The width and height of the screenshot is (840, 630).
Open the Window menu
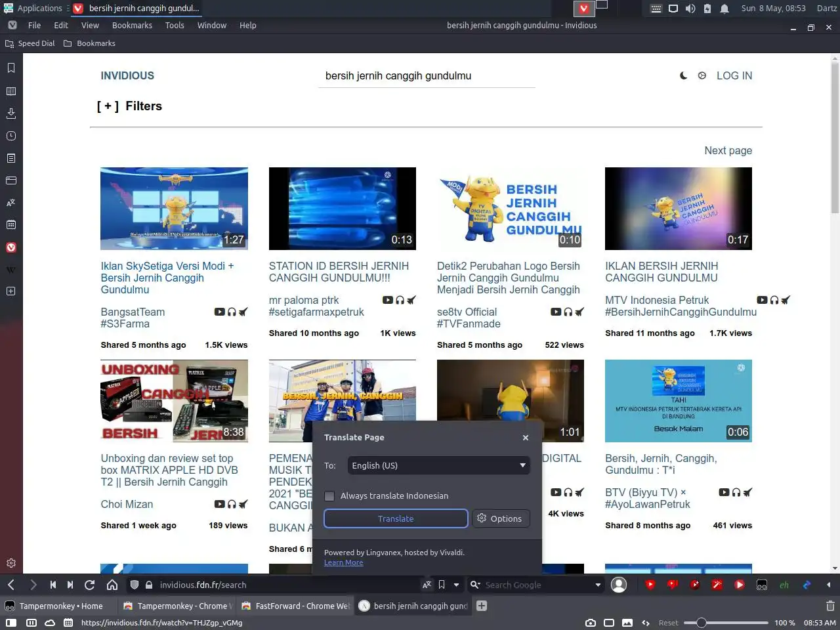[x=212, y=25]
